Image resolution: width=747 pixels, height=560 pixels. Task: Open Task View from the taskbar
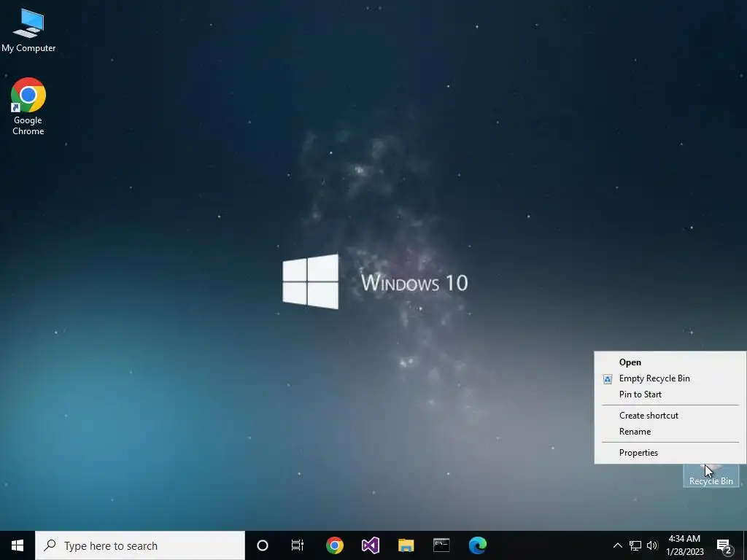(x=298, y=545)
